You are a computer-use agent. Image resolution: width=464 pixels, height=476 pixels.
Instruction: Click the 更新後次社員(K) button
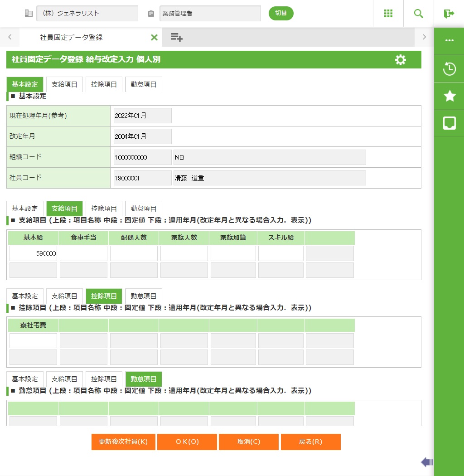[x=123, y=442]
